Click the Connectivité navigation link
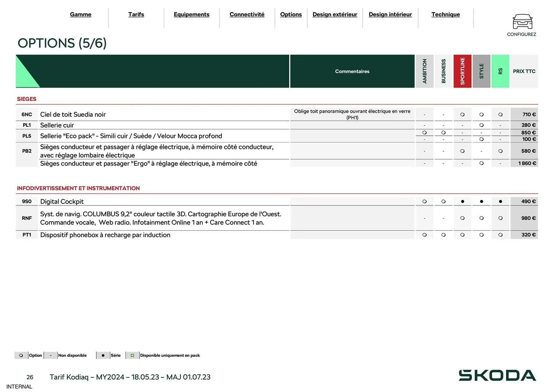Screen dimensions: 554x392 247,14
